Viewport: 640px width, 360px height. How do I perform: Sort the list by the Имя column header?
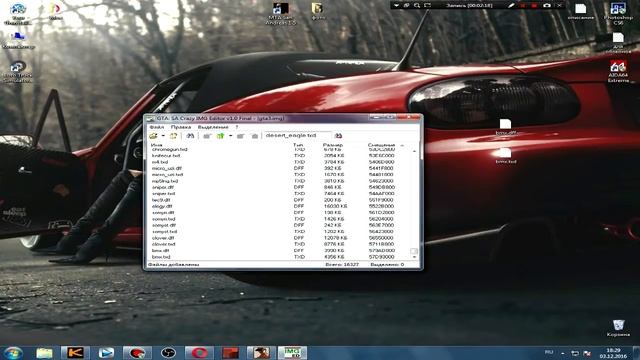(x=156, y=145)
